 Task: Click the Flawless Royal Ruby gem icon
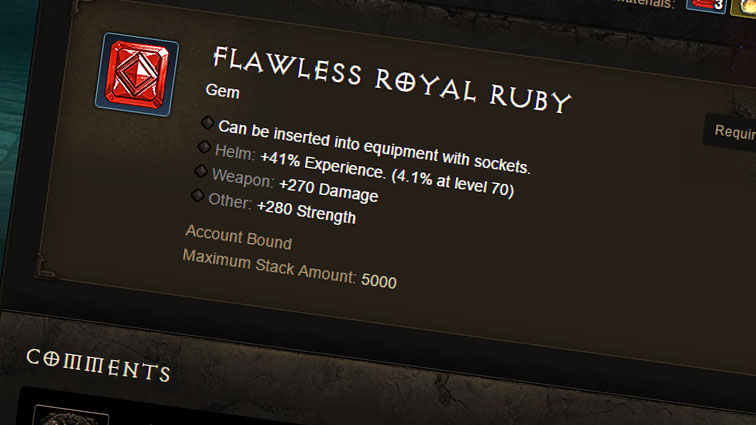pyautogui.click(x=137, y=74)
